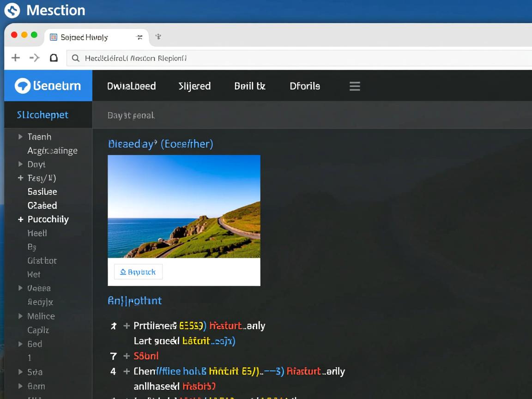
Task: Open the Dwialbeed navigation tab
Action: pyautogui.click(x=131, y=86)
